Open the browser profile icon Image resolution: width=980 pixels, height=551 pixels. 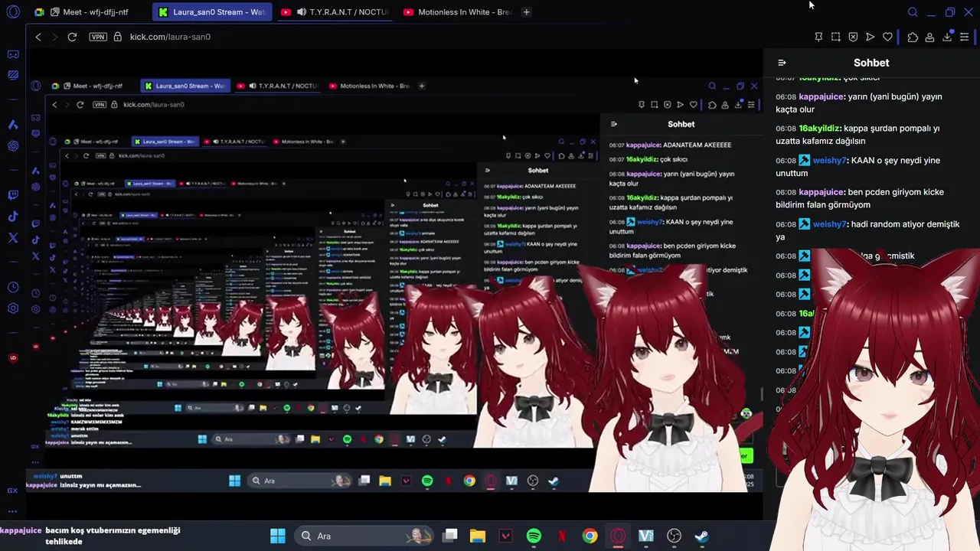tap(929, 37)
